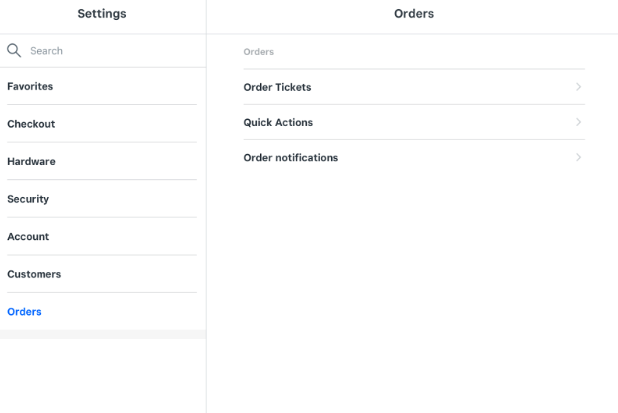Click the chevron next to Order notifications
618x413 pixels.
[579, 158]
